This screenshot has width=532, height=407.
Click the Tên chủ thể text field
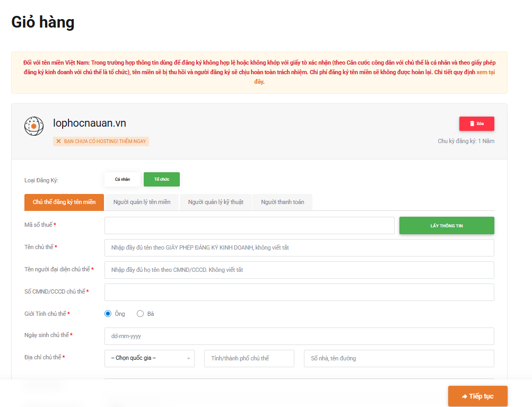(x=299, y=247)
